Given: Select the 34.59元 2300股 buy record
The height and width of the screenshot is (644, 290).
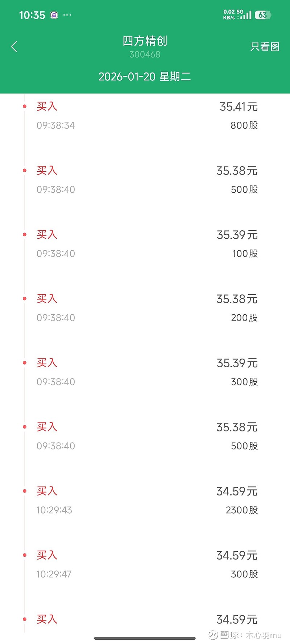Looking at the screenshot, I should [x=145, y=501].
